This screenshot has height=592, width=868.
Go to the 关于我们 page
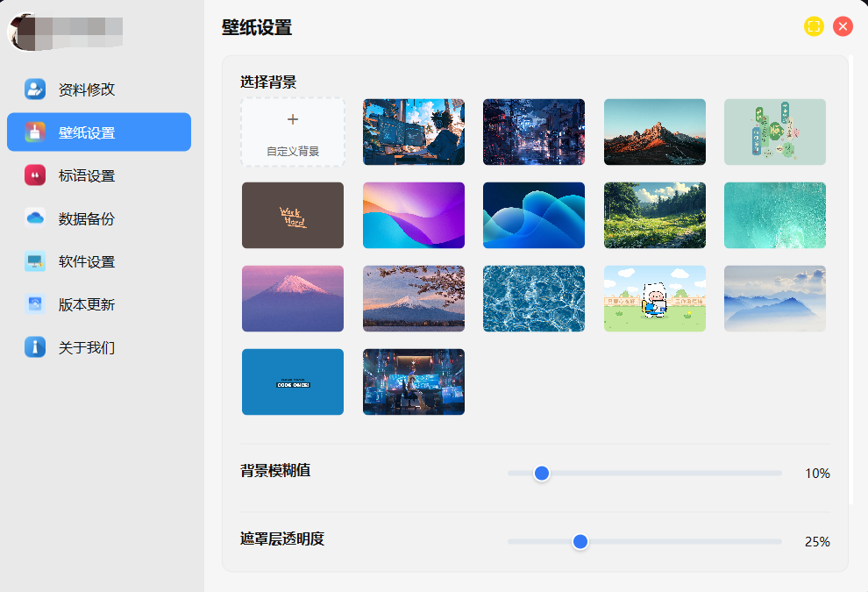tap(86, 347)
